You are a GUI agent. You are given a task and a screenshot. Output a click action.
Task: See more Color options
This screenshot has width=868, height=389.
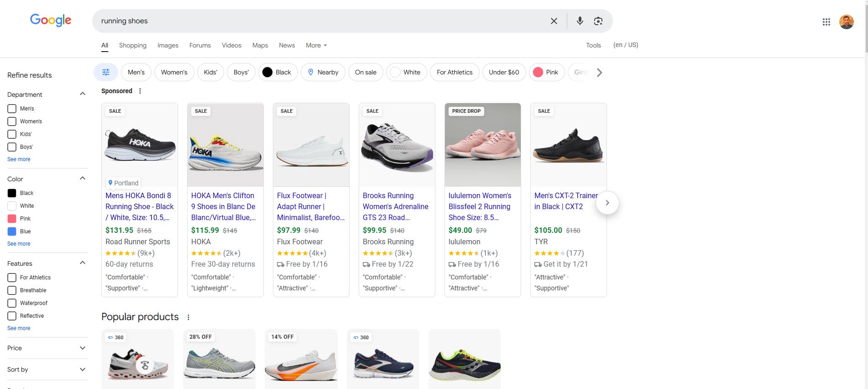pyautogui.click(x=19, y=244)
